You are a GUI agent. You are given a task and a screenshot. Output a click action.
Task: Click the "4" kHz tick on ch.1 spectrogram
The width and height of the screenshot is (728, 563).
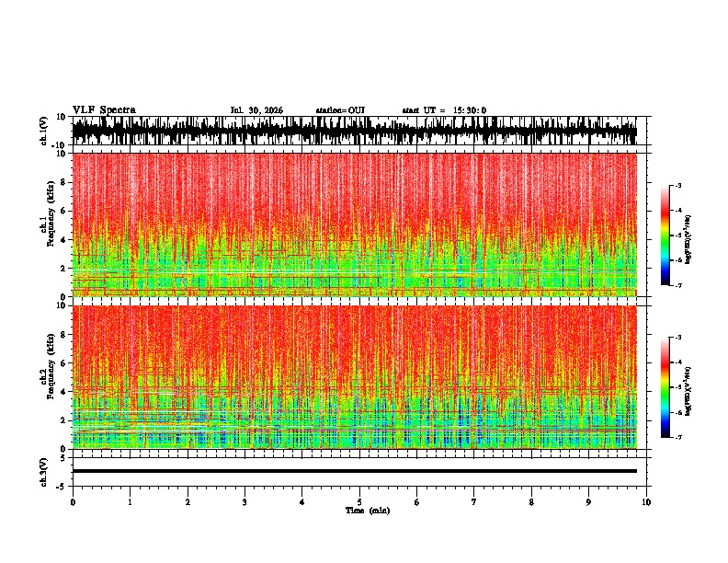[63, 240]
